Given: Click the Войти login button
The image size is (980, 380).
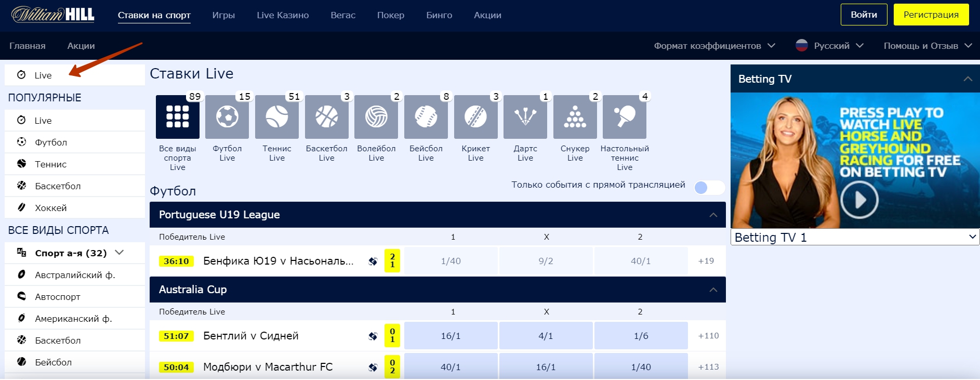Looking at the screenshot, I should point(864,15).
